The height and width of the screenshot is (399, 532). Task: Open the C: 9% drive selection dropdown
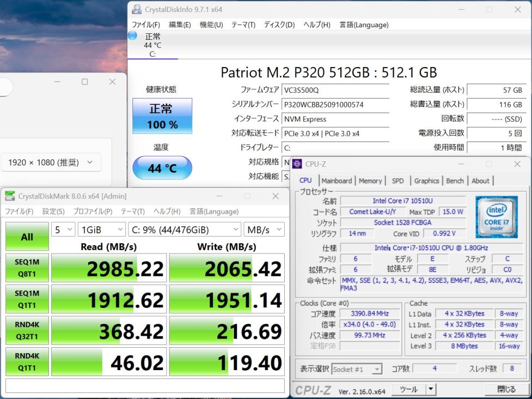pyautogui.click(x=185, y=230)
